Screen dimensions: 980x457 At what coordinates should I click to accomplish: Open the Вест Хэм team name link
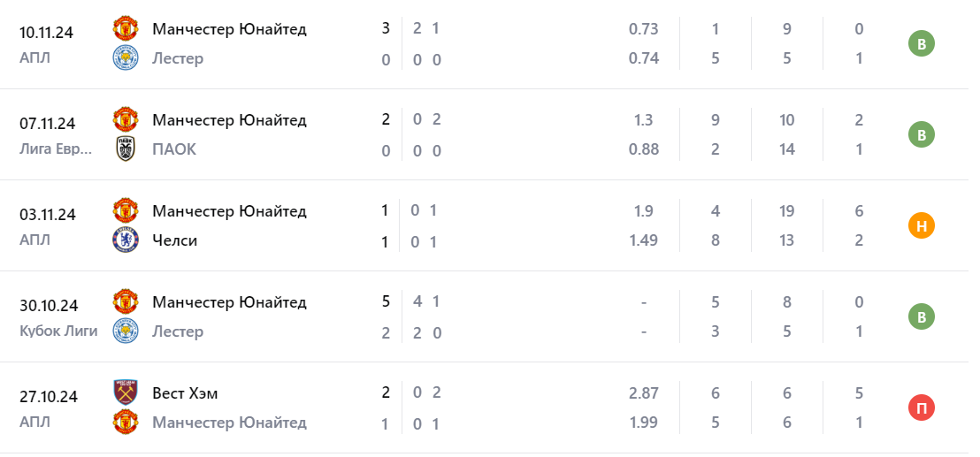[185, 393]
